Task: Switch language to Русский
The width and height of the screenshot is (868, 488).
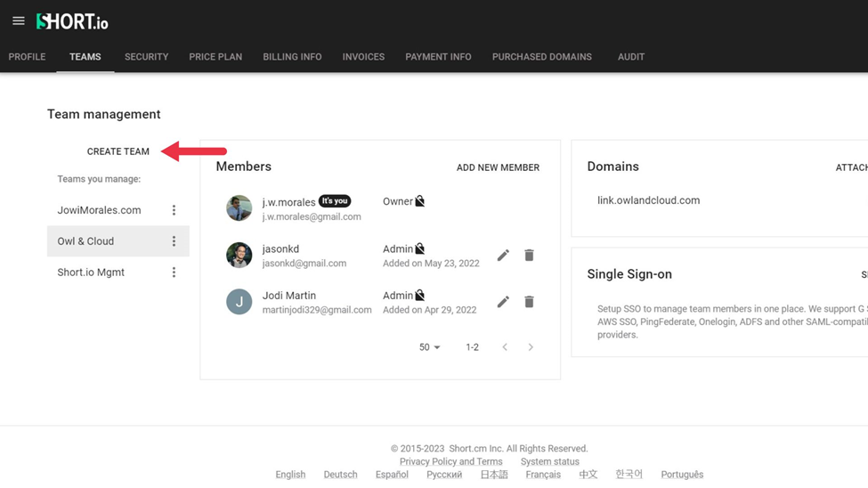Action: [444, 475]
